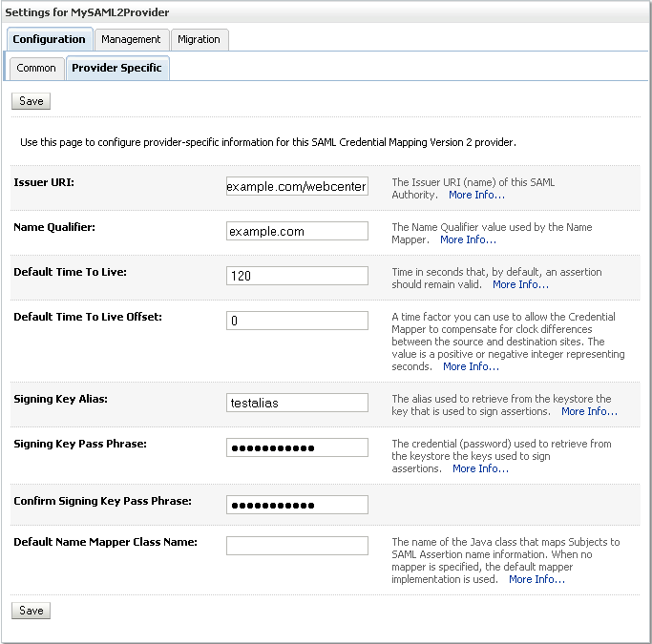Click the Default Time To Live field

(x=297, y=276)
